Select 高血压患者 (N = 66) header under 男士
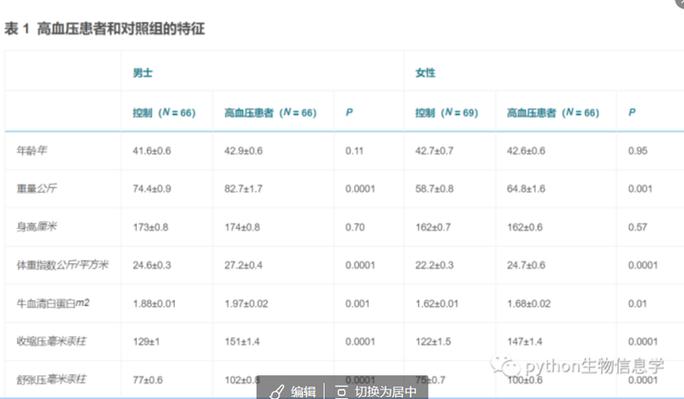 click(270, 113)
